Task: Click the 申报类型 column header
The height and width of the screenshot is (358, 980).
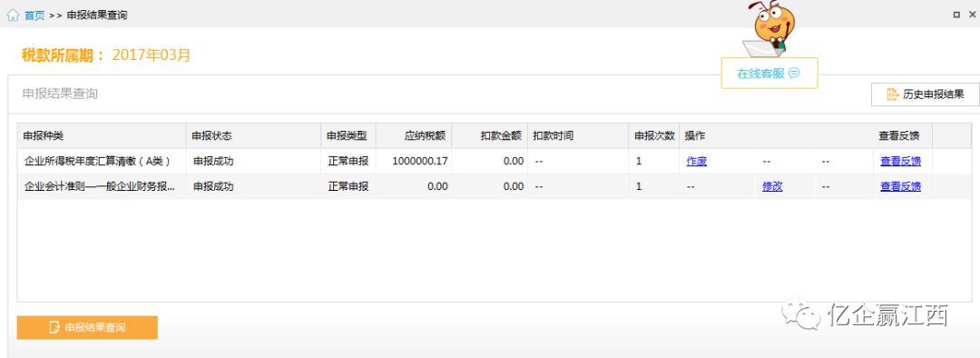Action: pos(348,135)
